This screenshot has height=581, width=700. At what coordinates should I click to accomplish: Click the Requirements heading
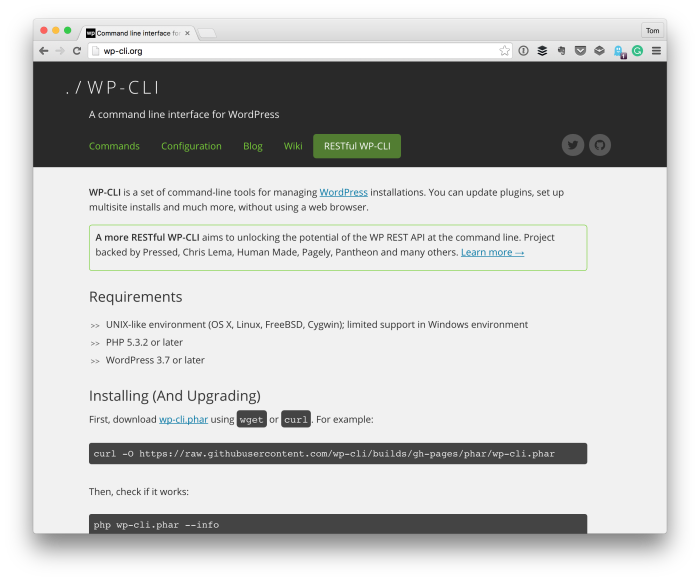pyautogui.click(x=135, y=297)
